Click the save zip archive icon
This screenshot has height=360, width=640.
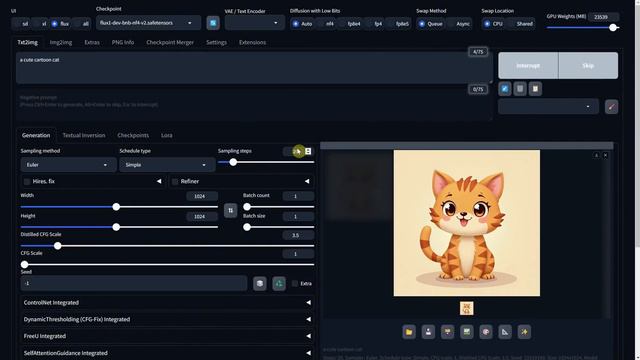[447, 332]
